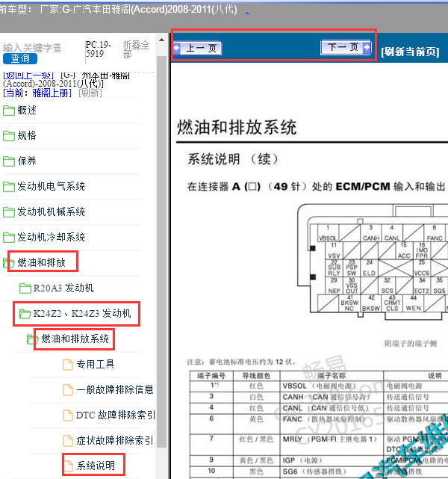Click the MRLY terminal name cell
Screen dimensions: 448x479
(x=332, y=445)
